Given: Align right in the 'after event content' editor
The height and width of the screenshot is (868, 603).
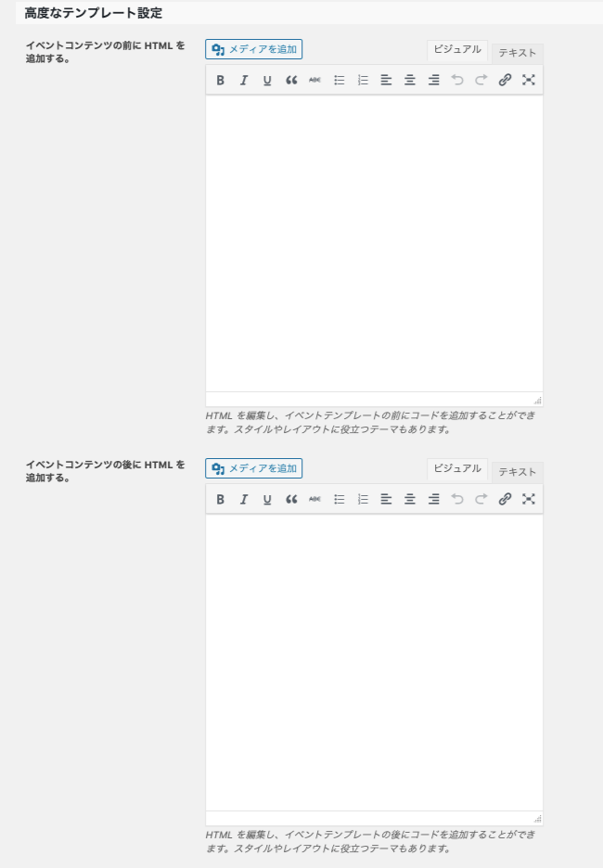Looking at the screenshot, I should (433, 499).
